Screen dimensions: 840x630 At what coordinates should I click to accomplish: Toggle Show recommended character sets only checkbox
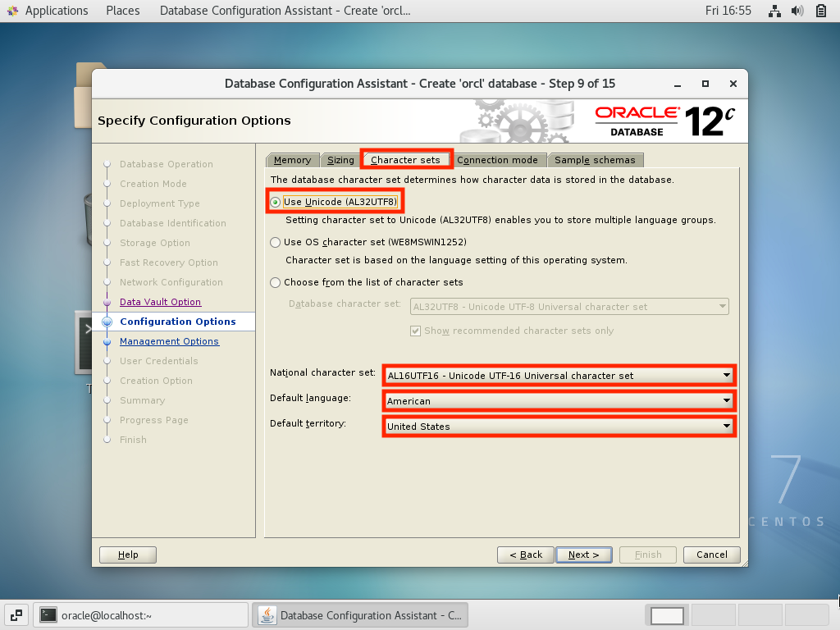415,331
